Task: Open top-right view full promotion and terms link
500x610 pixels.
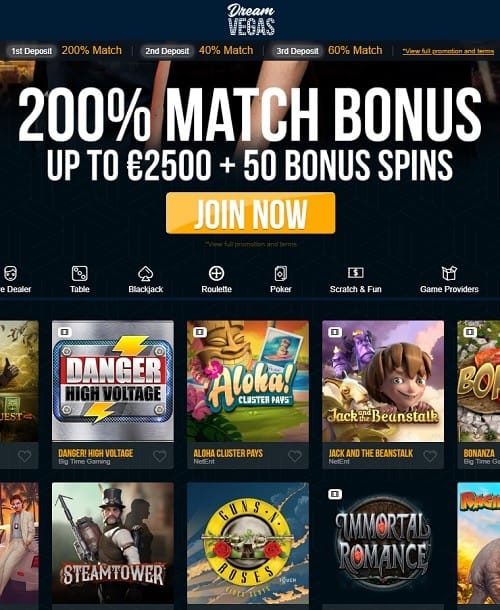Action: pyautogui.click(x=448, y=51)
